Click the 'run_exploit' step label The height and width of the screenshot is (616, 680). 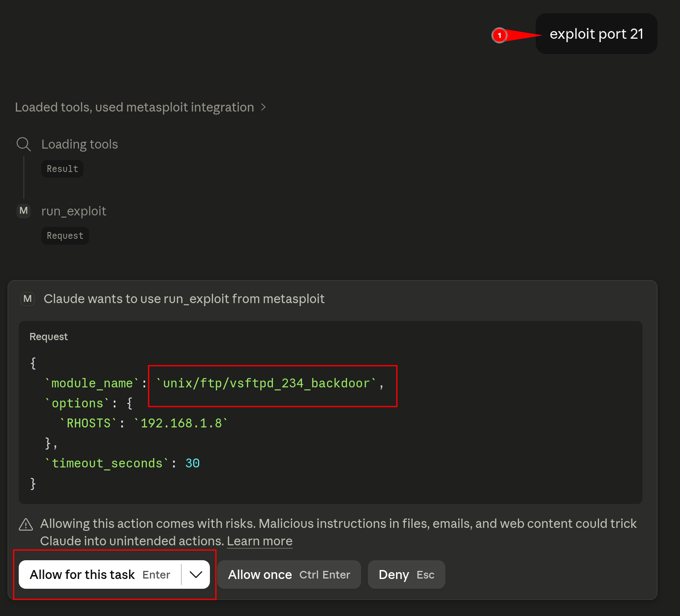74,211
